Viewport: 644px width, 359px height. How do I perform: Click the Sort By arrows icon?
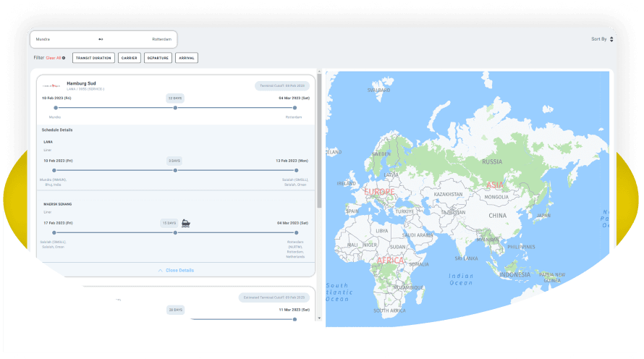click(611, 39)
